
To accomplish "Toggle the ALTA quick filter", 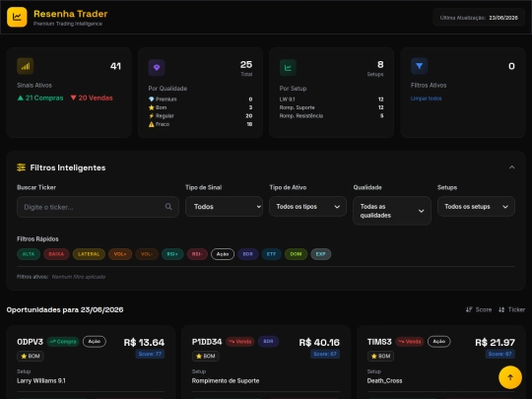I will [x=29, y=254].
